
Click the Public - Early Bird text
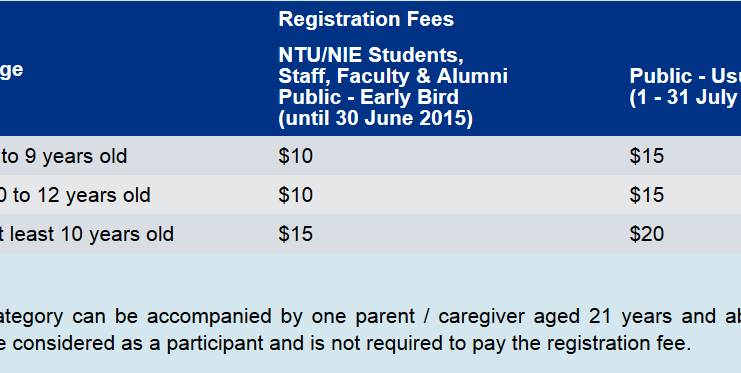[369, 97]
